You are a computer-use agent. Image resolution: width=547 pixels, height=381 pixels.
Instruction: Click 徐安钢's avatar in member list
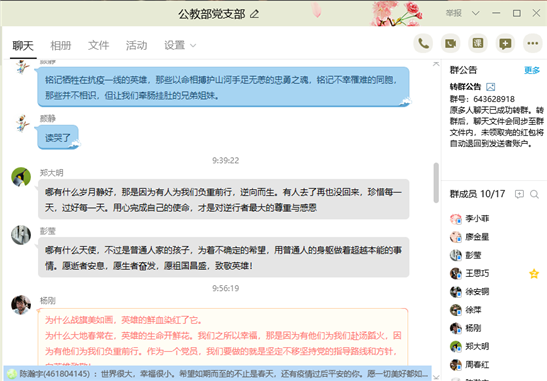(x=456, y=291)
